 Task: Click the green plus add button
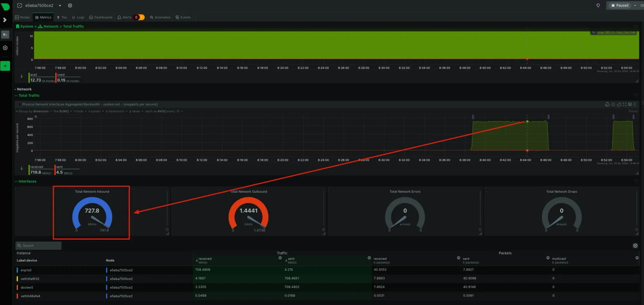coord(5,66)
